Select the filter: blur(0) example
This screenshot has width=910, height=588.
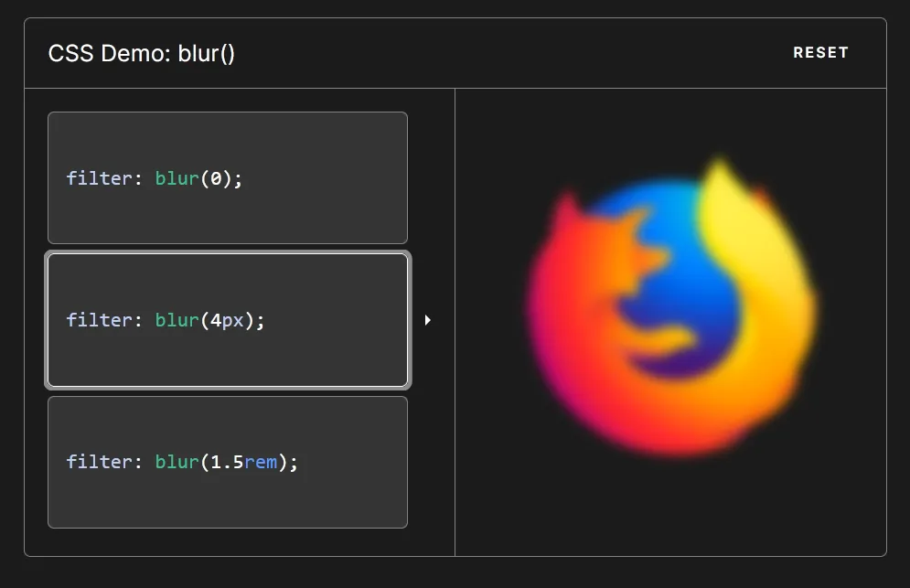coord(227,177)
